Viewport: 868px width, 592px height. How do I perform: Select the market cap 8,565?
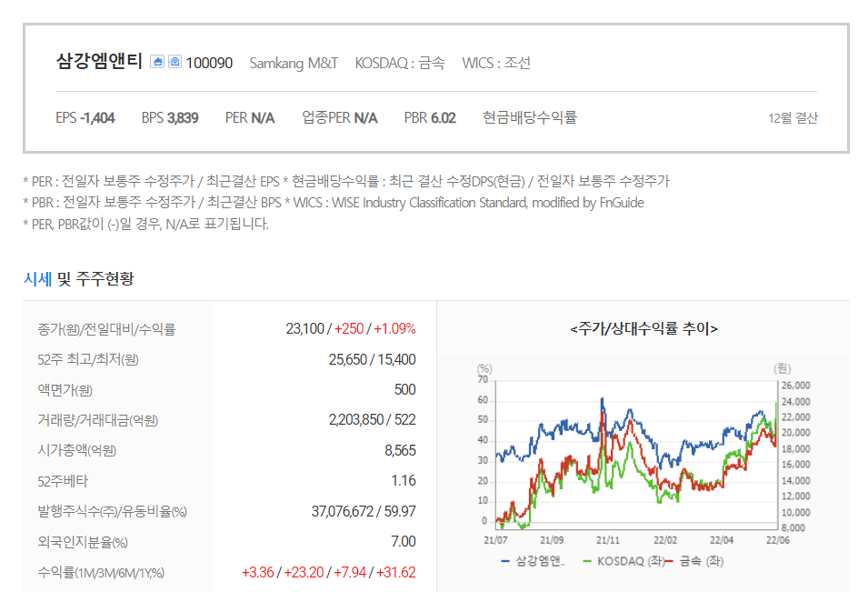[400, 450]
